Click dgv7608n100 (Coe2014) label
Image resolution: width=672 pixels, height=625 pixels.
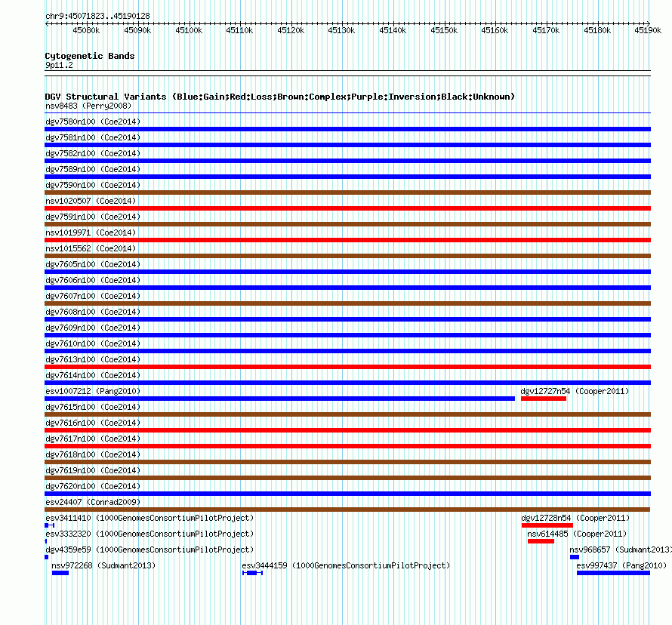(93, 312)
